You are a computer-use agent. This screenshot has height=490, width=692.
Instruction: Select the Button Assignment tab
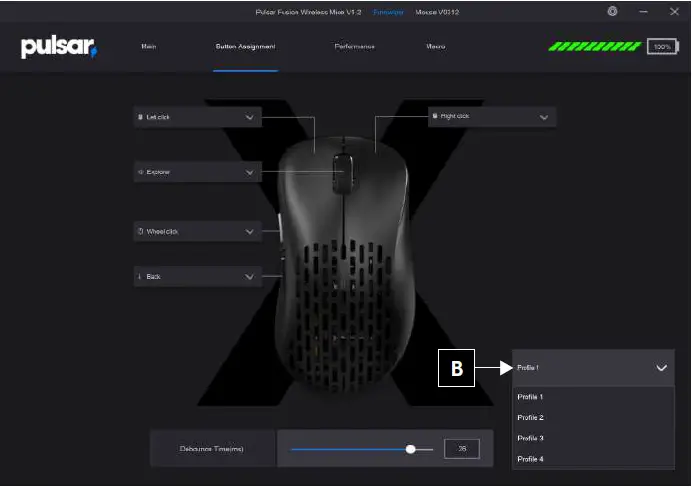coord(245,46)
